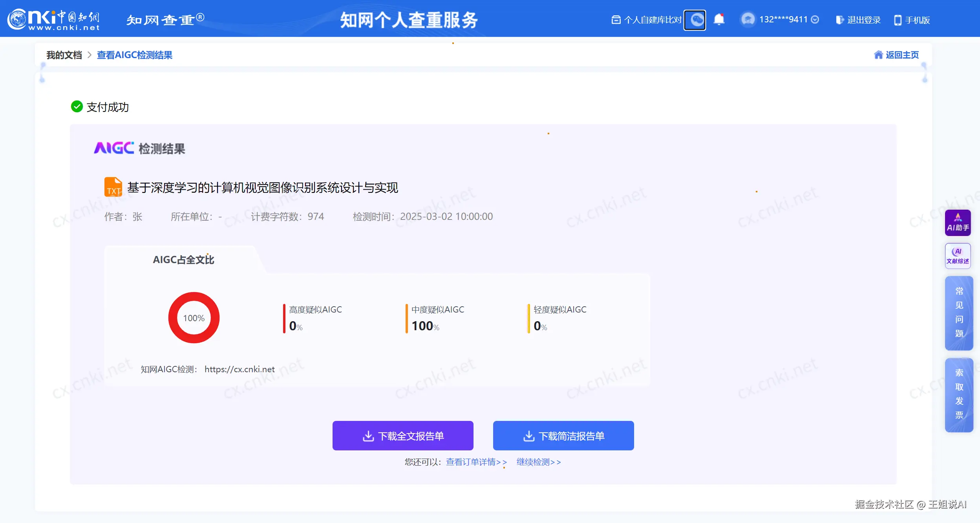This screenshot has height=523, width=980.
Task: Switch to 手机版 mobile view
Action: pyautogui.click(x=912, y=20)
